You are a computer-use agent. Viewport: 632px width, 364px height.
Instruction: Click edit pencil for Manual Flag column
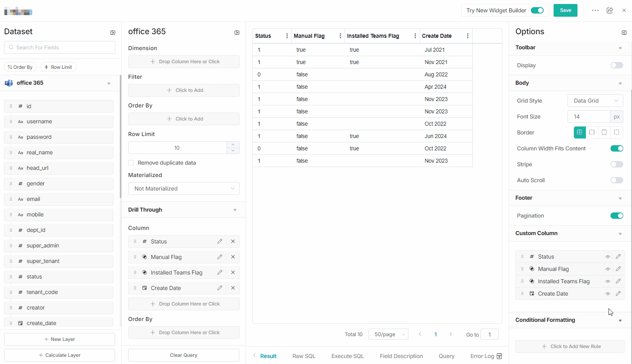(x=220, y=257)
